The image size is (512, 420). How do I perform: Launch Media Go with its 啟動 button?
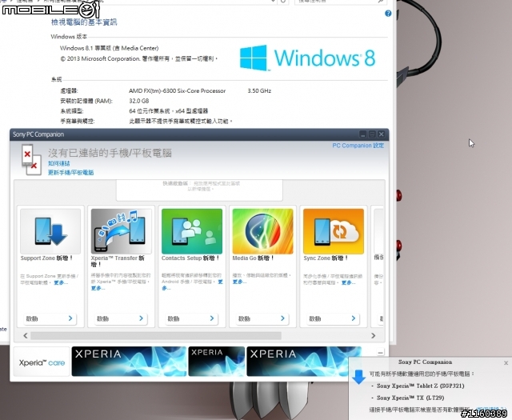pyautogui.click(x=262, y=318)
